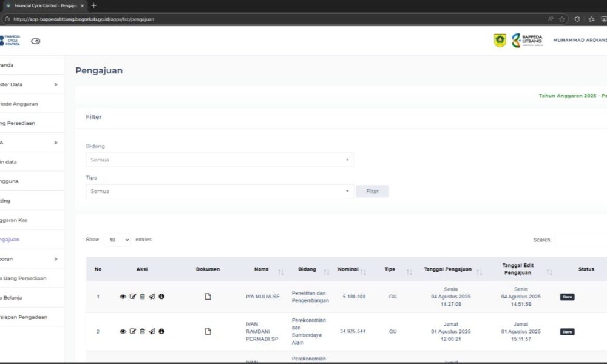
Task: View row 2 details with eye icon
Action: click(123, 331)
